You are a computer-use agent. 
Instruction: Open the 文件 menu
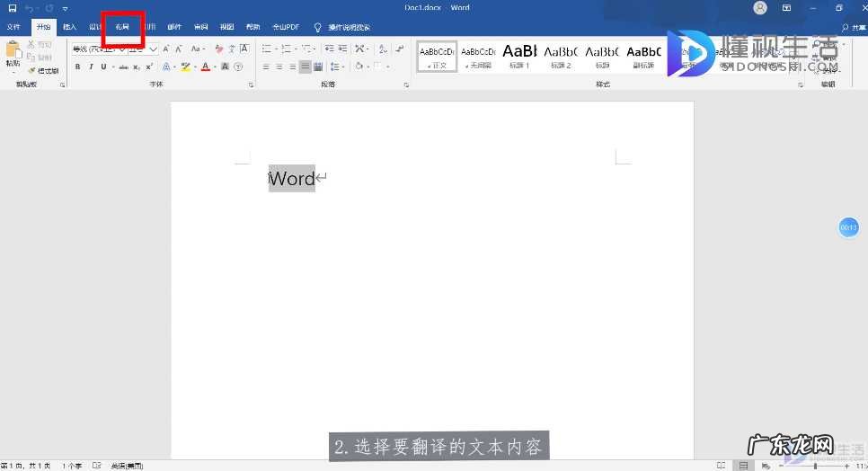13,27
